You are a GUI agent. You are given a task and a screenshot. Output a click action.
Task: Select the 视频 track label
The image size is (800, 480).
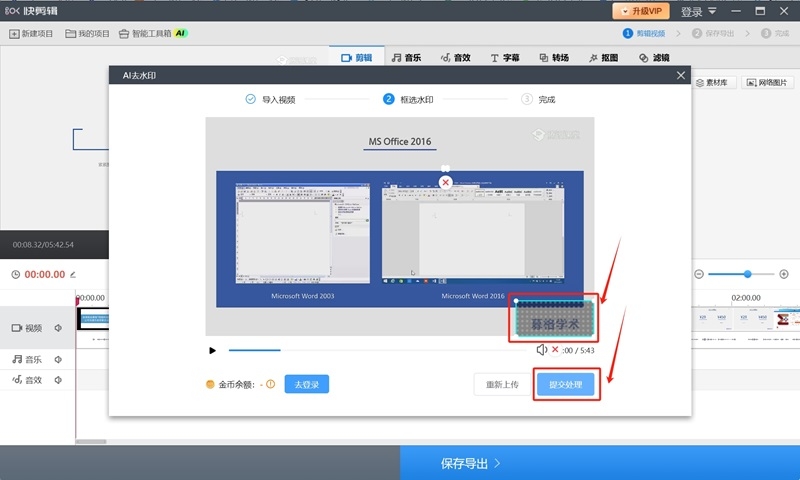27,328
